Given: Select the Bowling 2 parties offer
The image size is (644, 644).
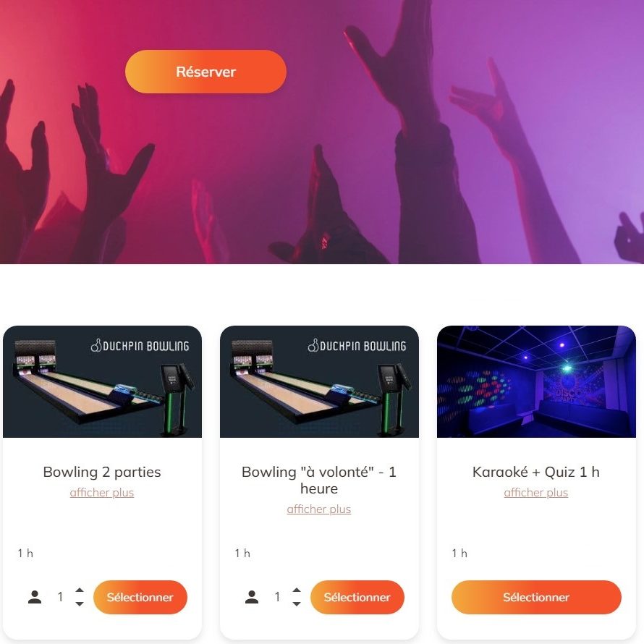Looking at the screenshot, I should coord(140,597).
